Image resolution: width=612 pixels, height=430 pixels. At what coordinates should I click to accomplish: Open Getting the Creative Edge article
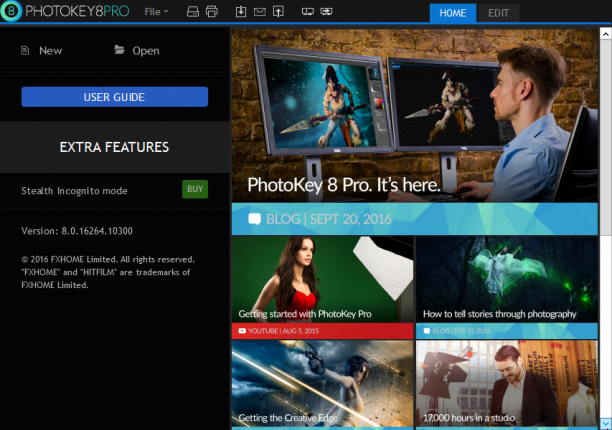(x=322, y=383)
